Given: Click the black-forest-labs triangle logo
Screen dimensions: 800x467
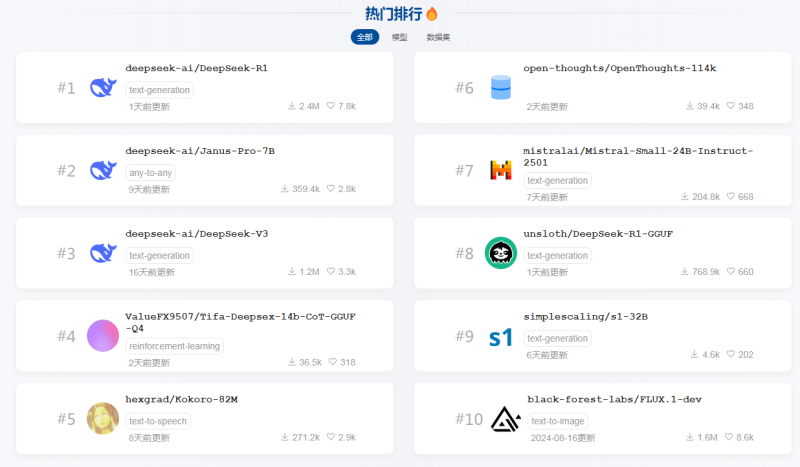Looking at the screenshot, I should (x=505, y=420).
